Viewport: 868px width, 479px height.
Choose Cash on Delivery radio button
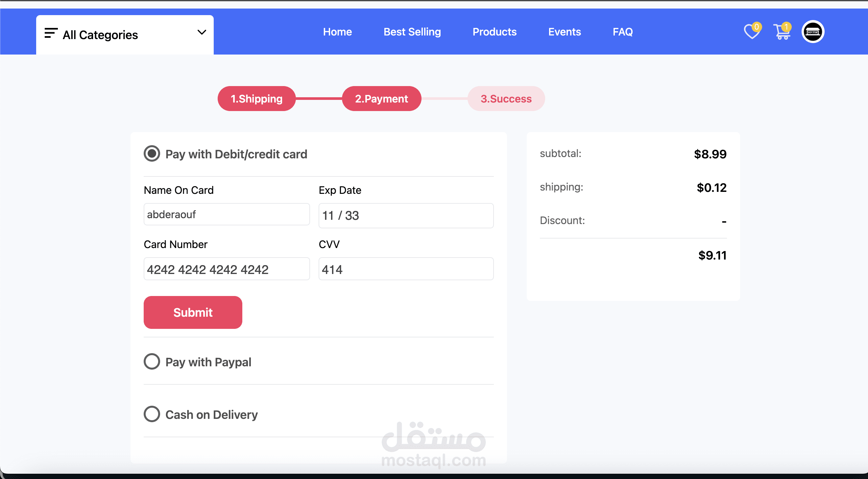pyautogui.click(x=152, y=414)
